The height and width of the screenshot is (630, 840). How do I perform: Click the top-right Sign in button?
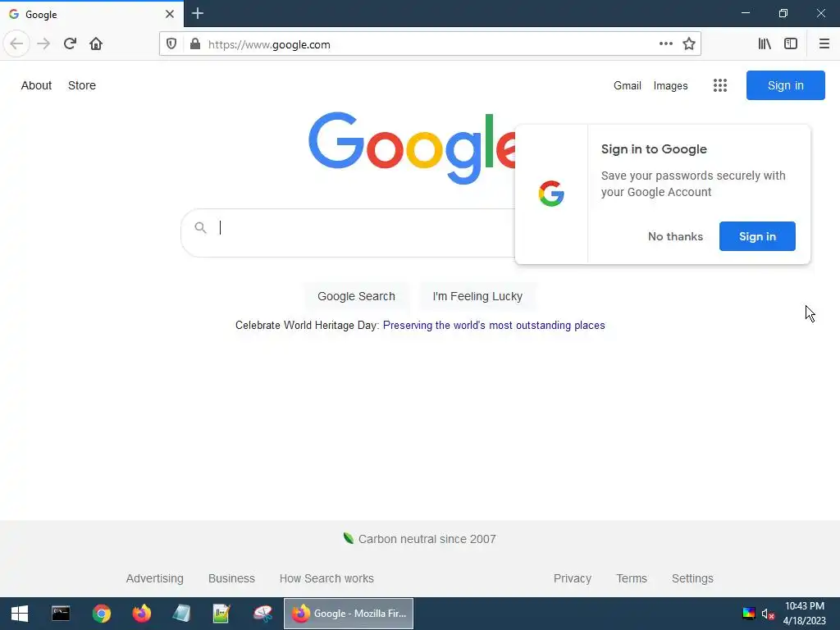pos(785,85)
